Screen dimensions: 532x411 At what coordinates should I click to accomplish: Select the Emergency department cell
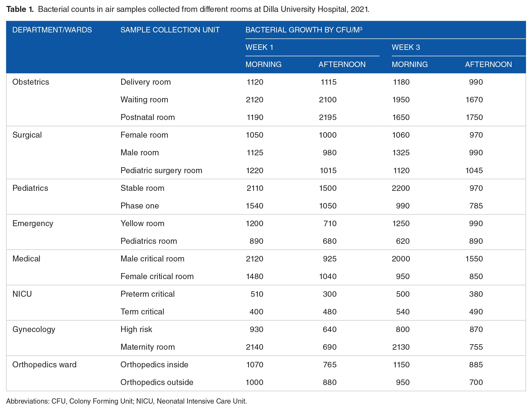[33, 224]
